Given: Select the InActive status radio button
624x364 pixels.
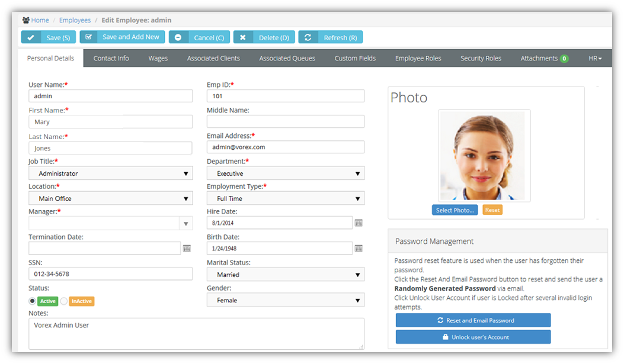Looking at the screenshot, I should (x=63, y=301).
